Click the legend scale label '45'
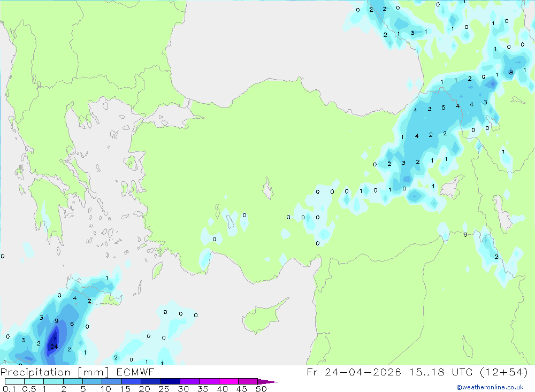Viewport: 535px width, 392px height. tap(242, 389)
